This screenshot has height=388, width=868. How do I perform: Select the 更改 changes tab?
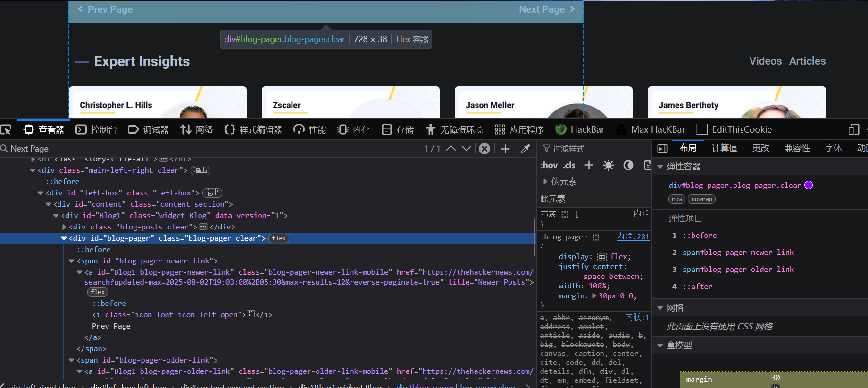pyautogui.click(x=761, y=148)
